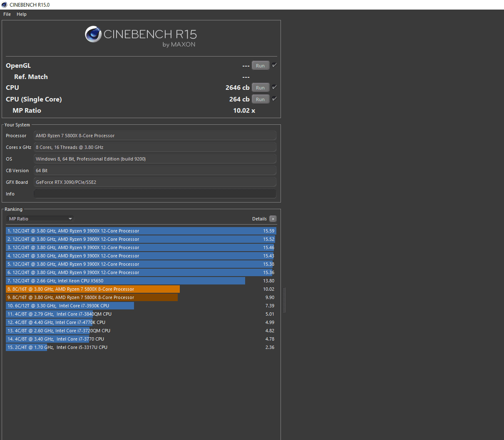Select ranking row 6 with score 15.36
504x440 pixels.
141,272
